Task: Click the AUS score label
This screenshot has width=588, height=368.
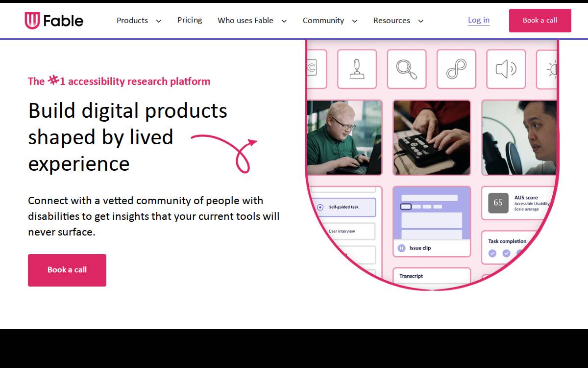Action: (x=526, y=198)
